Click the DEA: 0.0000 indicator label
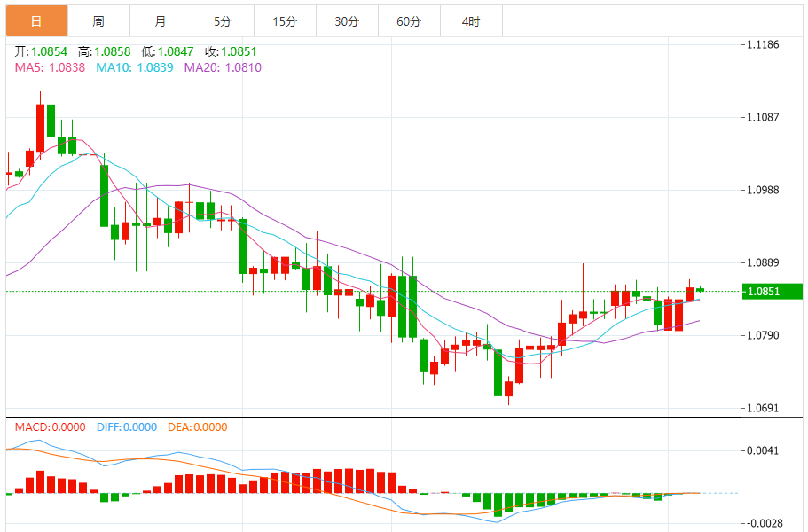Image resolution: width=808 pixels, height=532 pixels. pyautogui.click(x=198, y=427)
